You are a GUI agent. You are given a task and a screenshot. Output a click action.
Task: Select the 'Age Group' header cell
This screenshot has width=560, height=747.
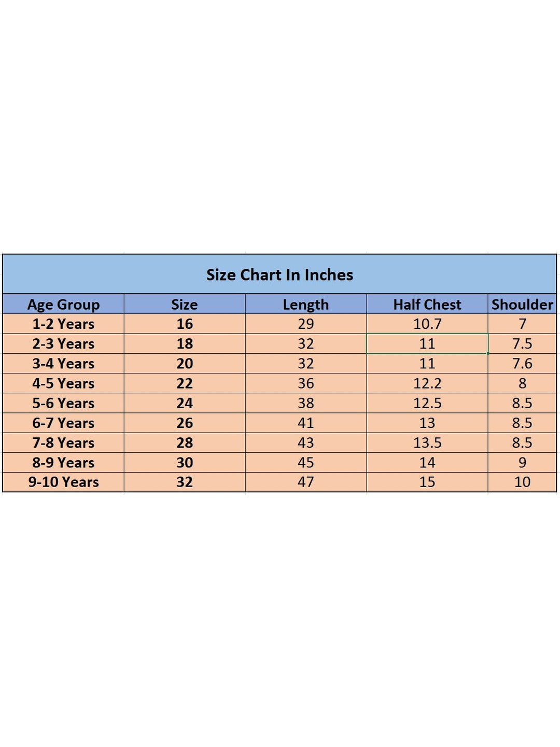click(63, 305)
